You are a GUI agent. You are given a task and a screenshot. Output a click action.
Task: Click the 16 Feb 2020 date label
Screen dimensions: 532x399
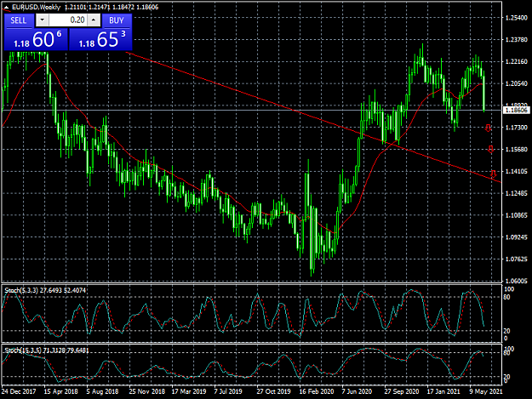click(x=317, y=391)
